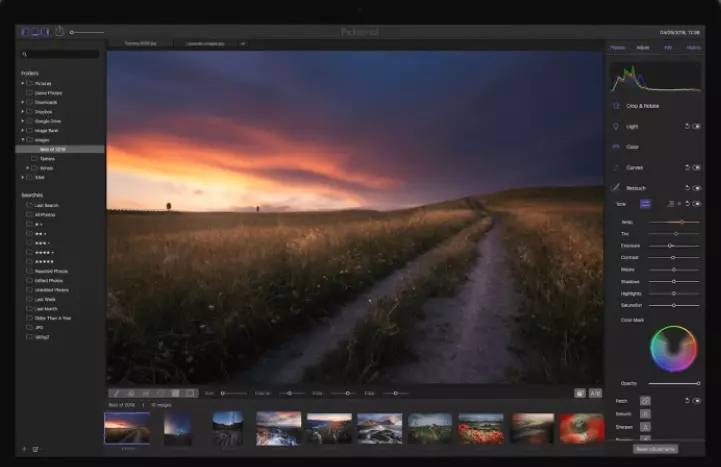This screenshot has width=721, height=467.
Task: Expand the RAW folder
Action: coord(23,177)
